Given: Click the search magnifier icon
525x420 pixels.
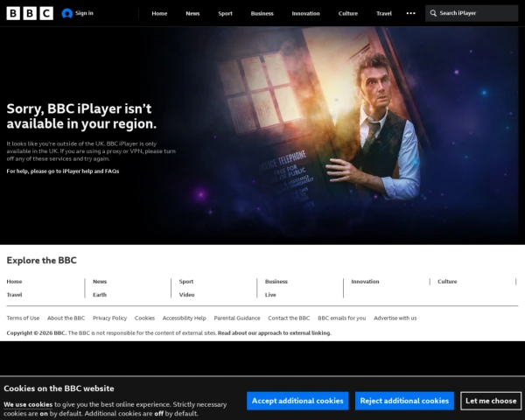Looking at the screenshot, I should [x=433, y=13].
